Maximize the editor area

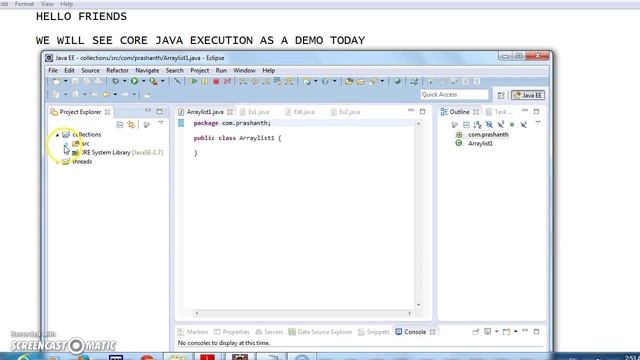pos(422,111)
